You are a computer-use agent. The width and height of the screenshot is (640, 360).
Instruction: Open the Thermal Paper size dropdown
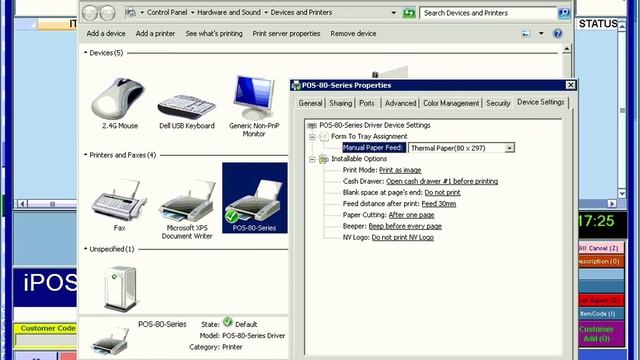click(509, 148)
